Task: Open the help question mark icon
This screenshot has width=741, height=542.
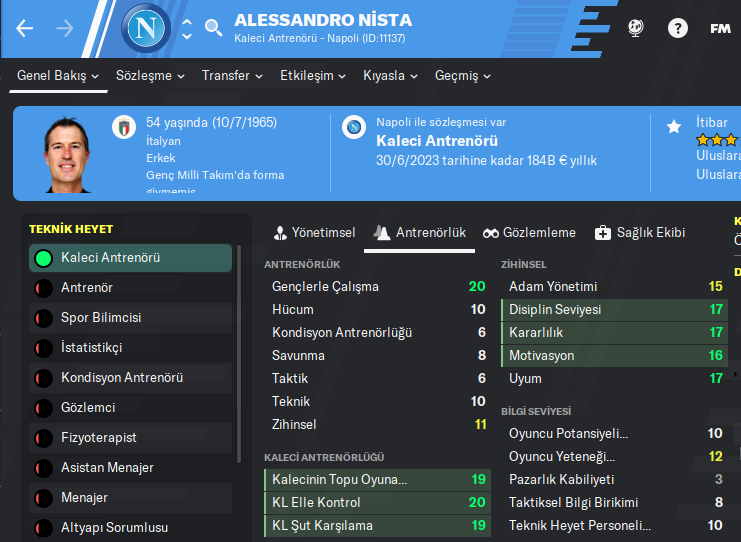Action: point(678,28)
